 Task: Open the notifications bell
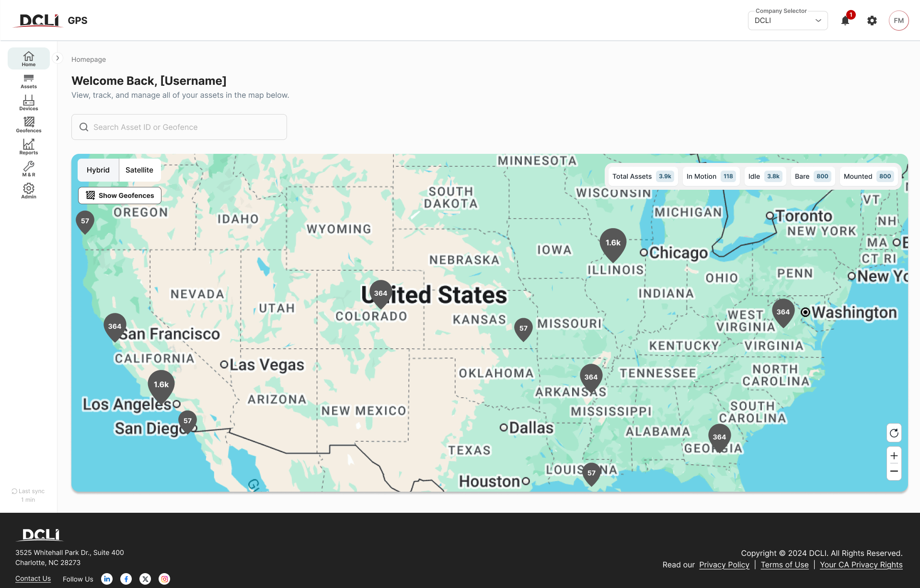[845, 21]
